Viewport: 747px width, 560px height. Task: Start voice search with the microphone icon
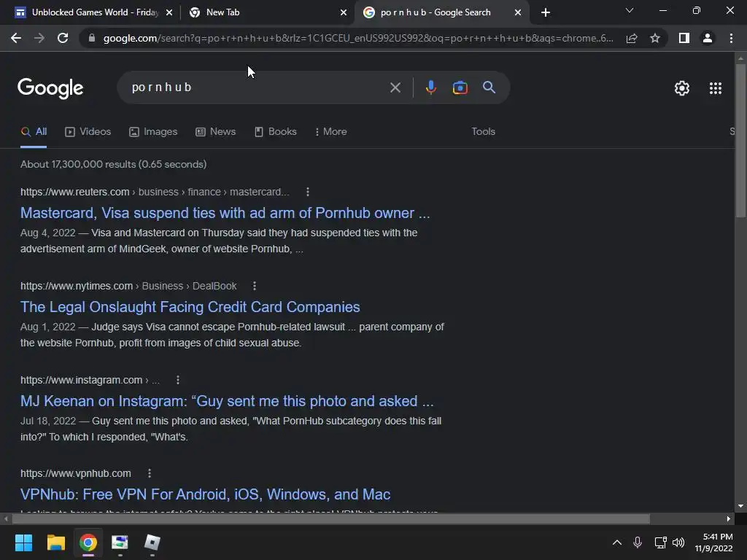tap(430, 87)
